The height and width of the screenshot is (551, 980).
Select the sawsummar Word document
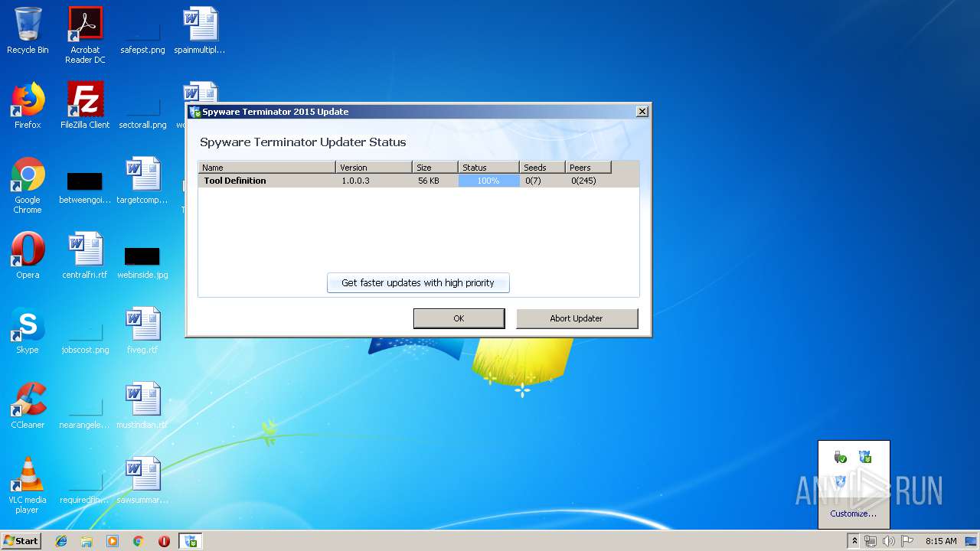pos(142,481)
